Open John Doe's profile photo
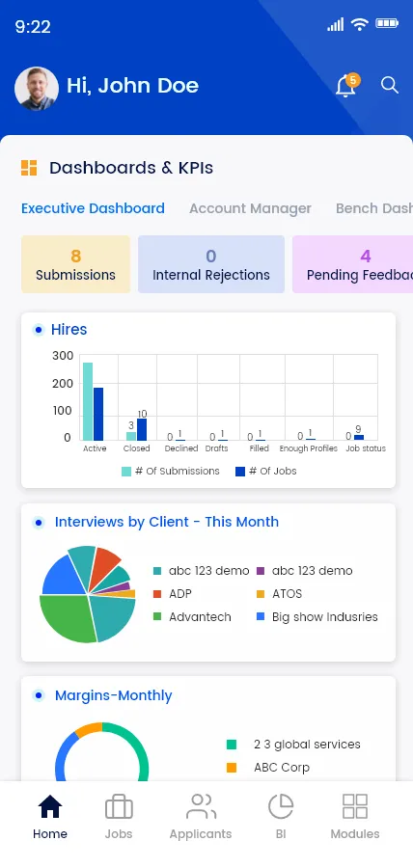The height and width of the screenshot is (868, 413). click(x=37, y=89)
